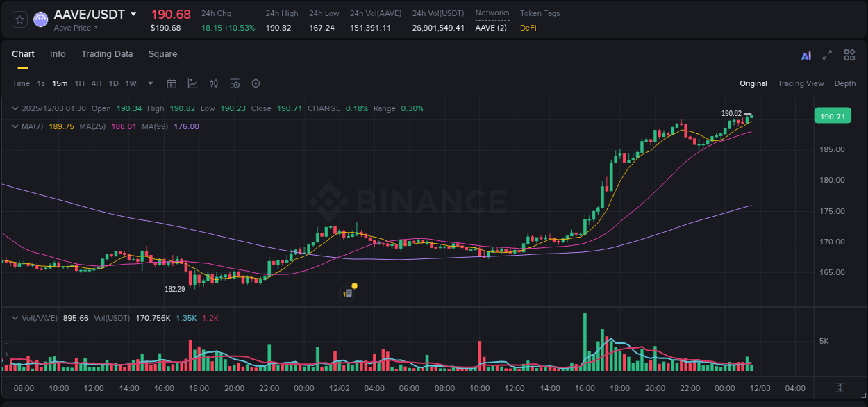Collapse the MA indicator row chevron
868x407 pixels.
click(x=15, y=126)
